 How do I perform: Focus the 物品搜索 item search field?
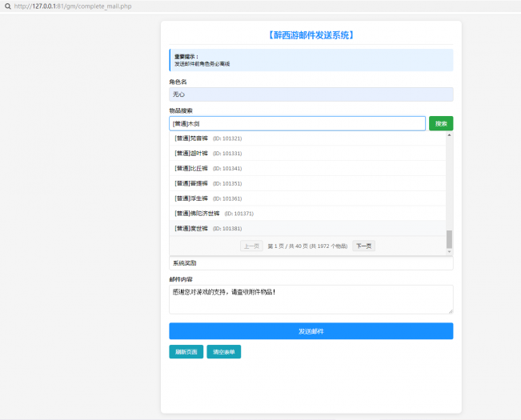(x=297, y=123)
